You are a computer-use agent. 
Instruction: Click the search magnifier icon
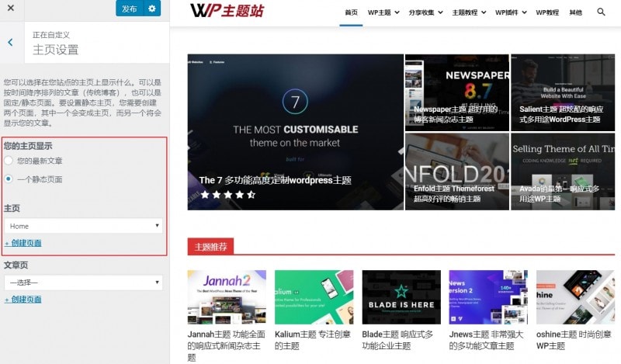coord(601,12)
